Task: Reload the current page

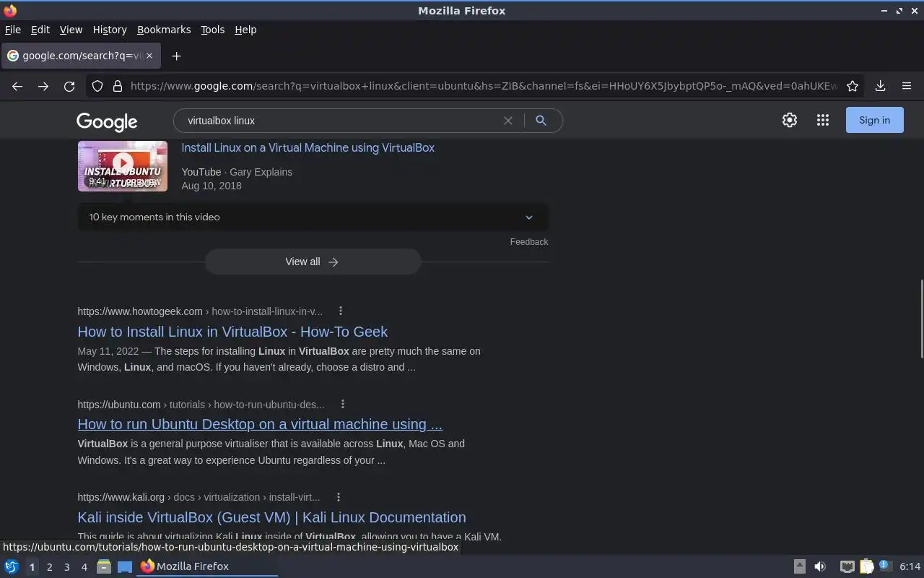Action: pos(69,86)
